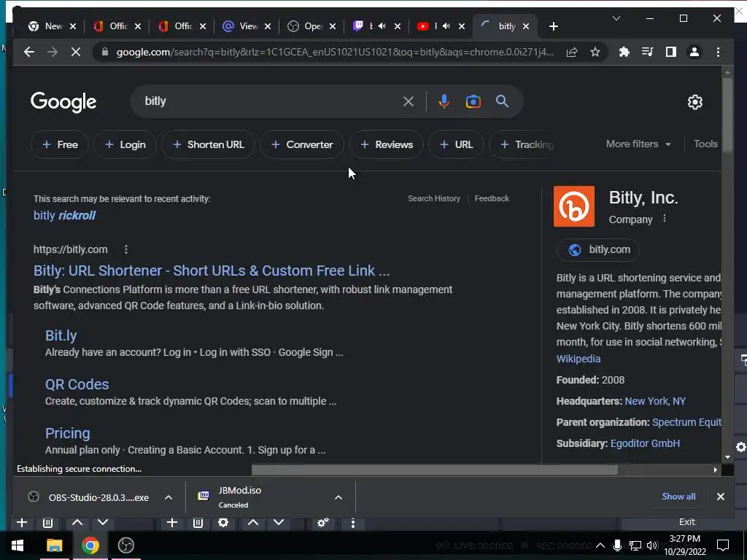Click the address bar URL
747x560 pixels.
pyautogui.click(x=335, y=52)
